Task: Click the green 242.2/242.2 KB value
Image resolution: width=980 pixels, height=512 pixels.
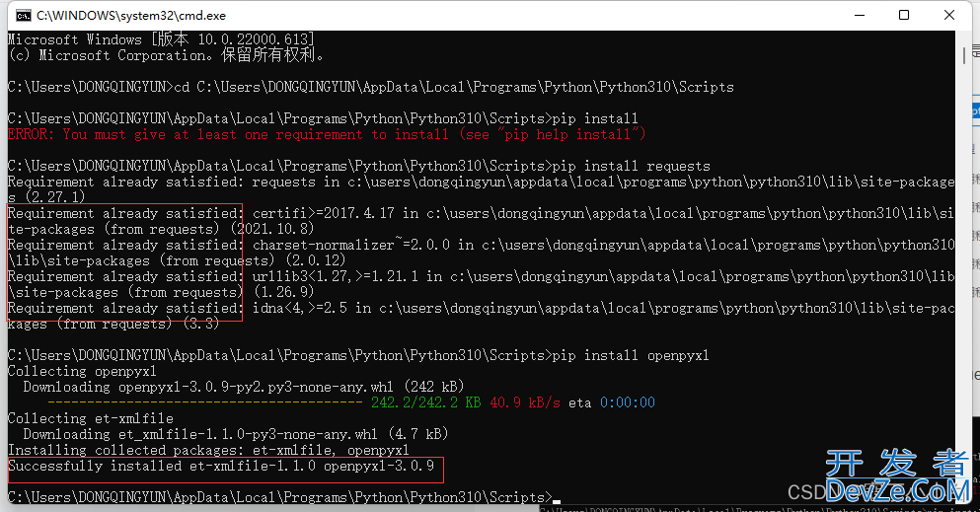Action: click(426, 402)
